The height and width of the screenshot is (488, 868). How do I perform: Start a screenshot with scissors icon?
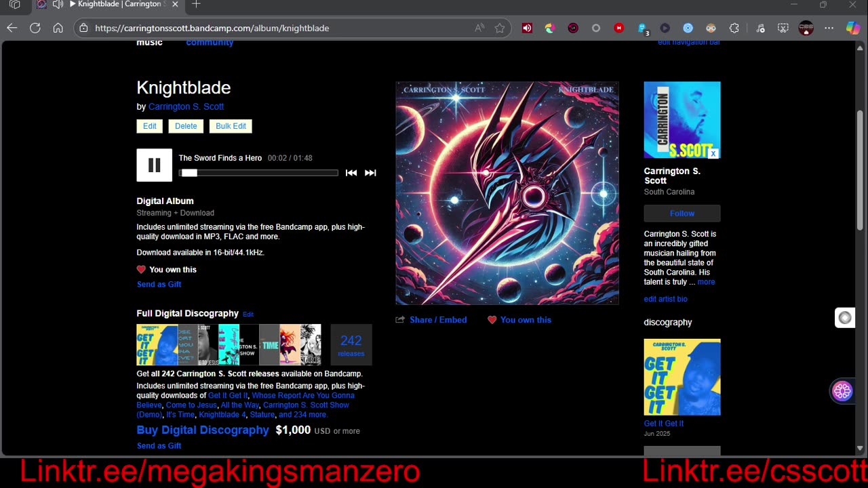[783, 28]
